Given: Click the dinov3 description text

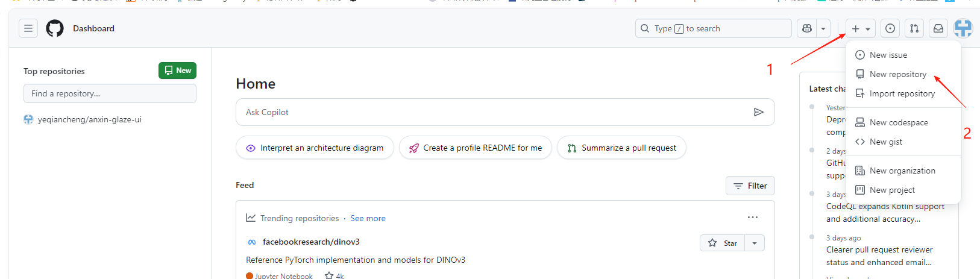Looking at the screenshot, I should [x=356, y=260].
